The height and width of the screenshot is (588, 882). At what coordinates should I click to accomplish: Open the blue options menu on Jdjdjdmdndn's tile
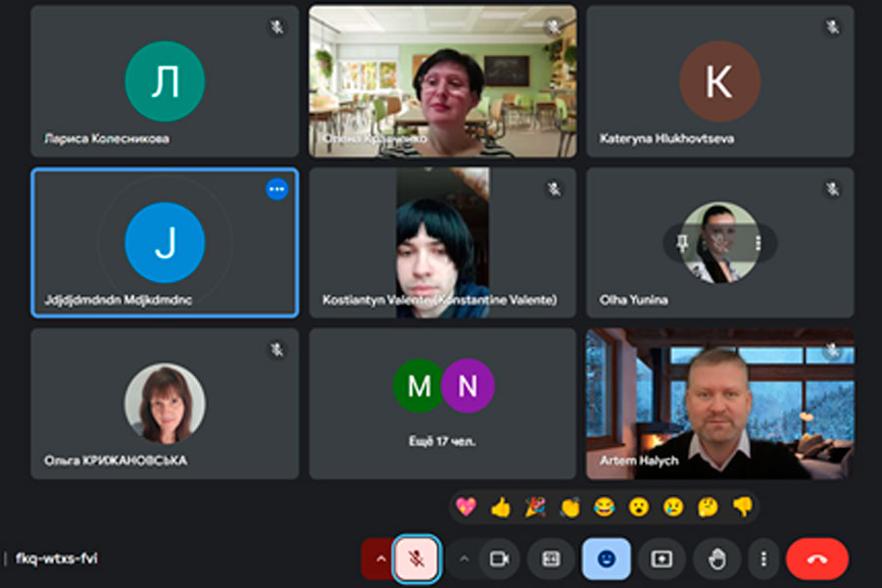pos(277,189)
